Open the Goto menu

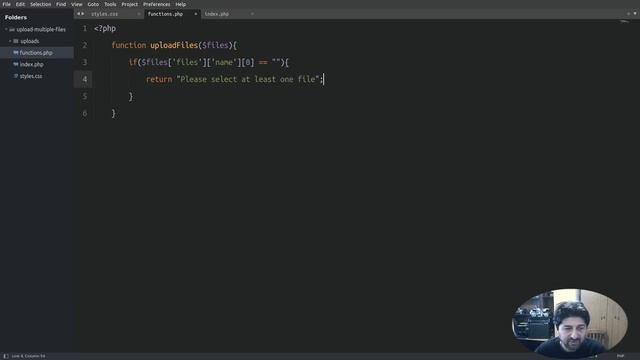93,4
